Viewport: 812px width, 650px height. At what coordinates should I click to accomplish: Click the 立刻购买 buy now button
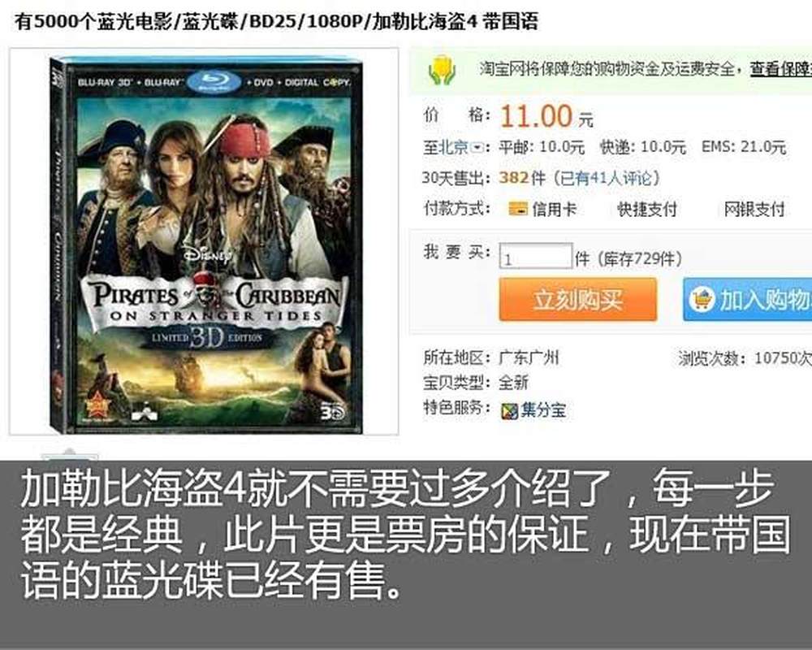(x=578, y=300)
